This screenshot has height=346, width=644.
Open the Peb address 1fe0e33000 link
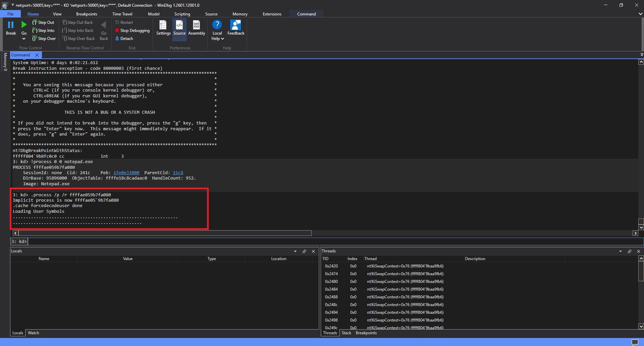[126, 173]
